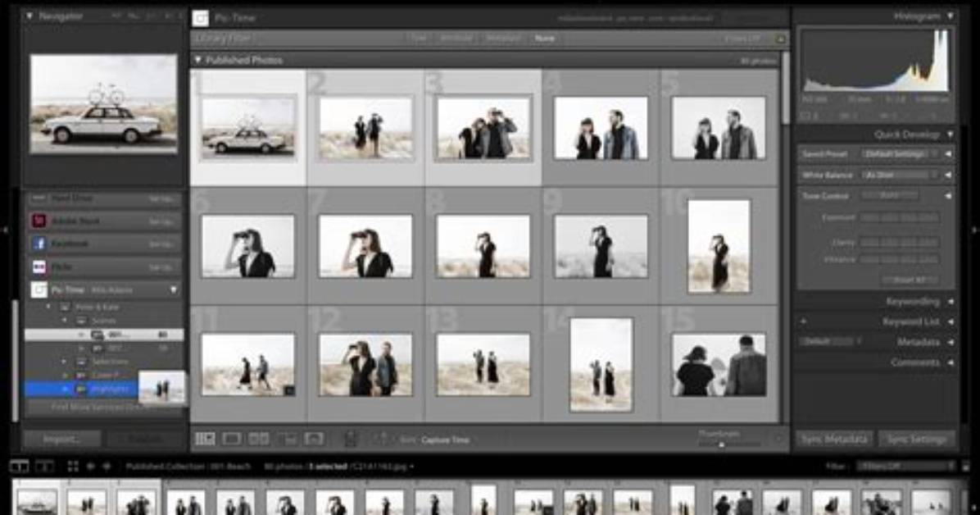Click the Adobe Stock publish service icon
Screen dimensions: 980x515
39,221
